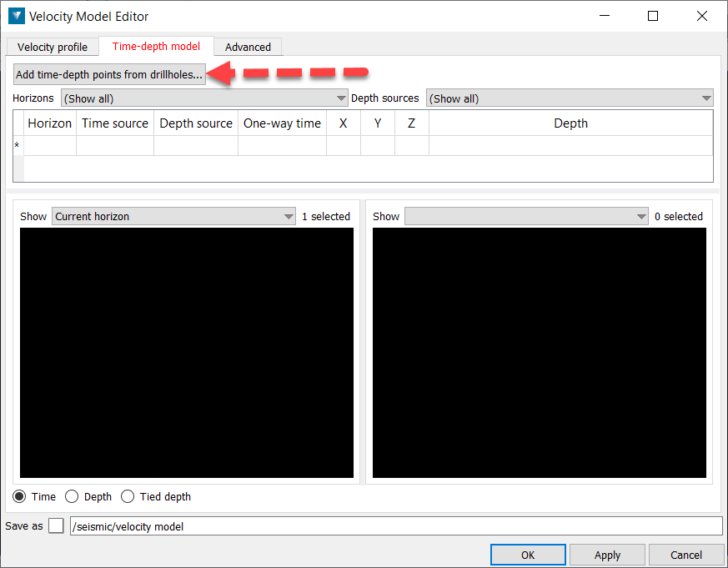Click the left black preview view
Viewport: 728px width, 568px height.
click(187, 353)
